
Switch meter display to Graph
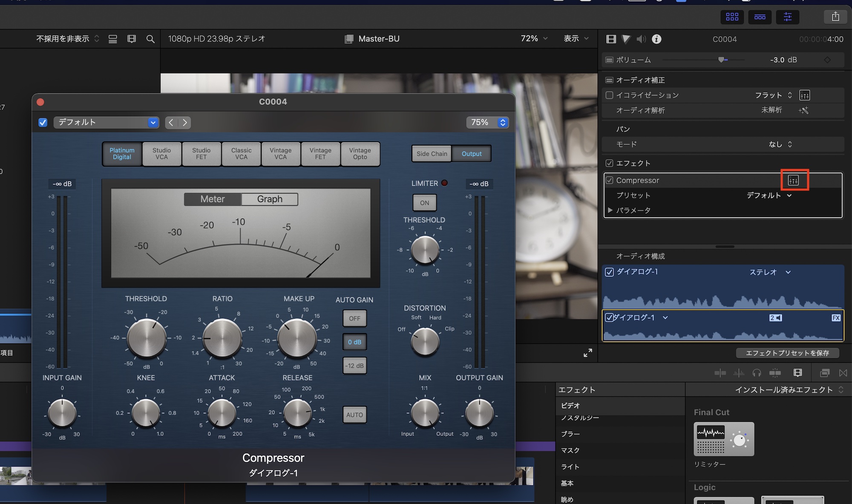pyautogui.click(x=270, y=199)
